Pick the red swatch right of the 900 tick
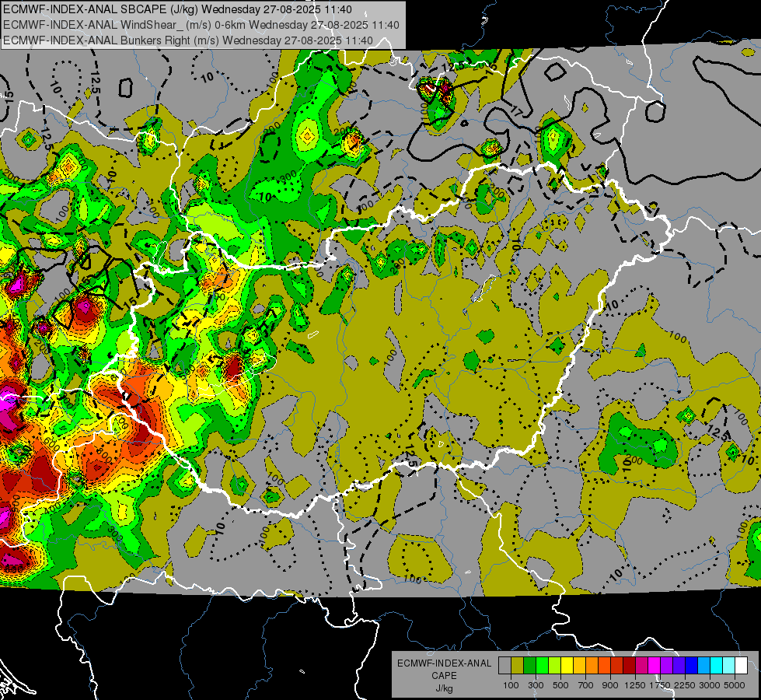This screenshot has width=761, height=700. coord(617,665)
